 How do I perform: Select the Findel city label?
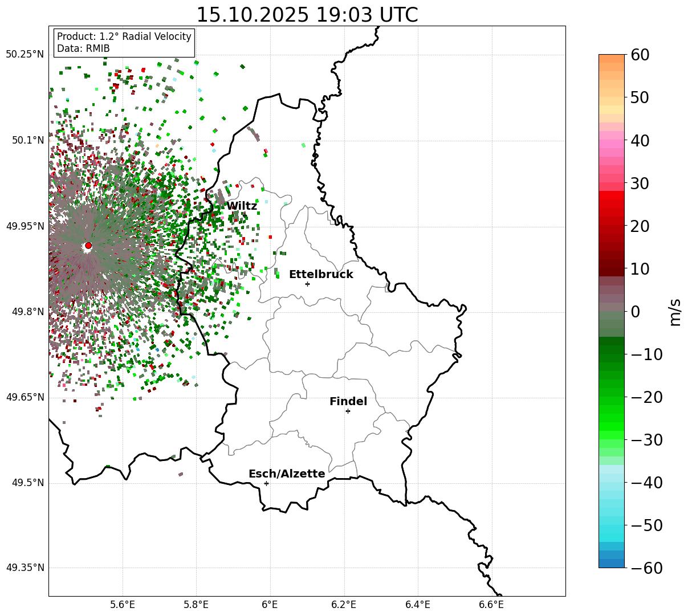(348, 402)
